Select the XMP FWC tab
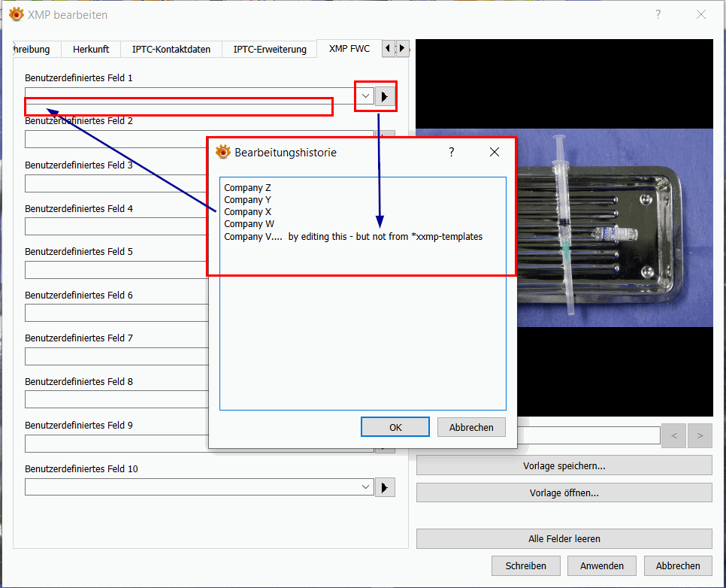Image resolution: width=726 pixels, height=588 pixels. click(349, 49)
